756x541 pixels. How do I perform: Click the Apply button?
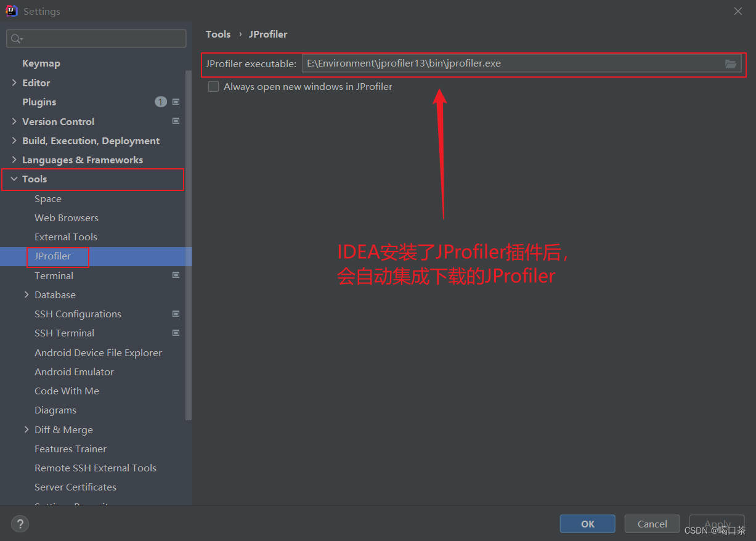coord(717,524)
